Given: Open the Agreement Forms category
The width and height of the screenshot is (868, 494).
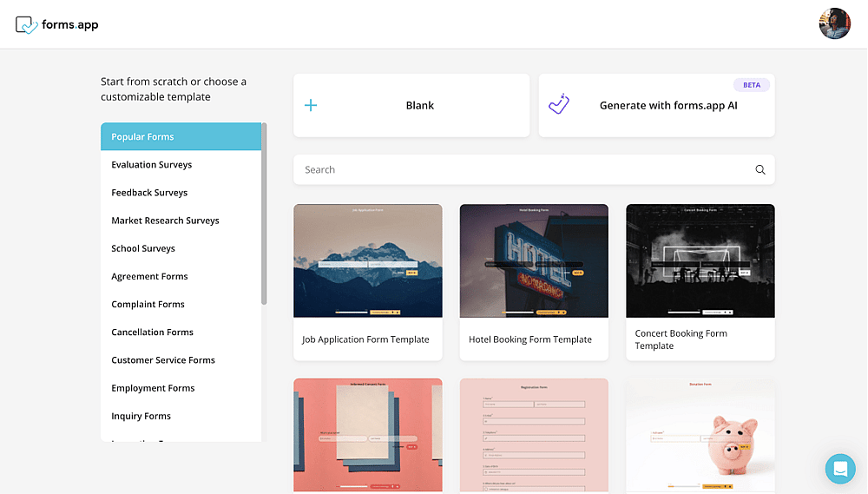Looking at the screenshot, I should pos(149,276).
